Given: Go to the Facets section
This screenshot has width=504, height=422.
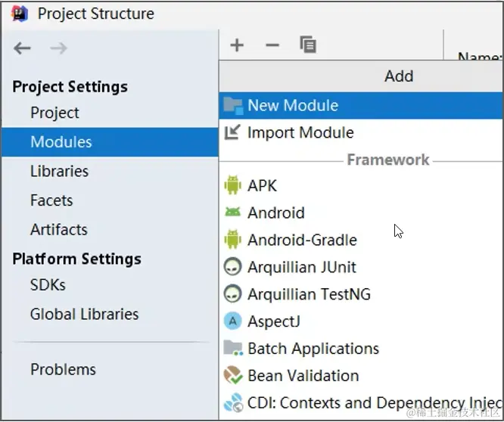Looking at the screenshot, I should tap(51, 200).
